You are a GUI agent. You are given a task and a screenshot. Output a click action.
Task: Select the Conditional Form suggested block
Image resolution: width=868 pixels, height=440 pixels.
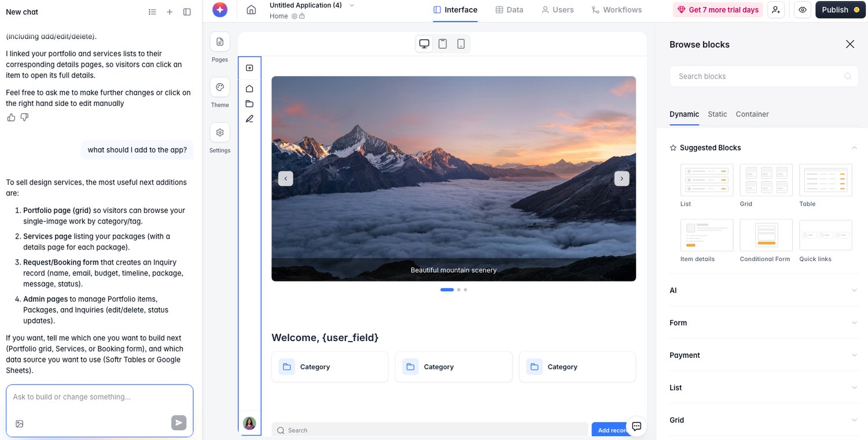pyautogui.click(x=766, y=241)
